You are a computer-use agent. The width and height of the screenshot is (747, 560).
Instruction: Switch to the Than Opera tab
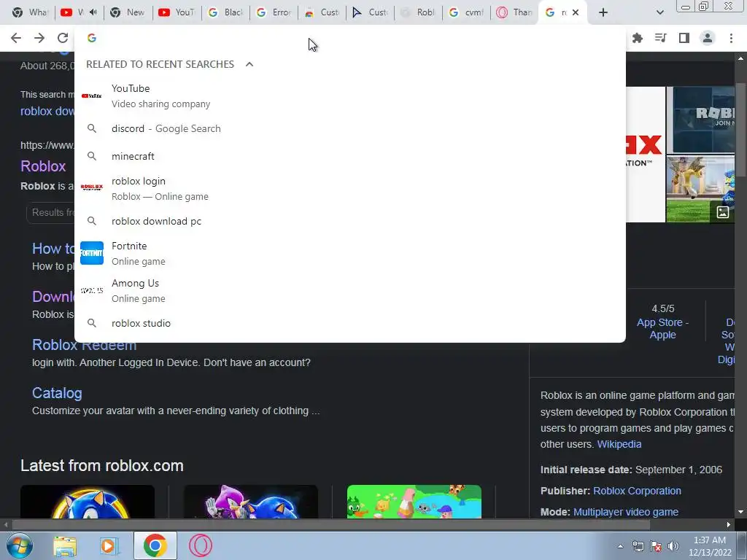tap(514, 12)
